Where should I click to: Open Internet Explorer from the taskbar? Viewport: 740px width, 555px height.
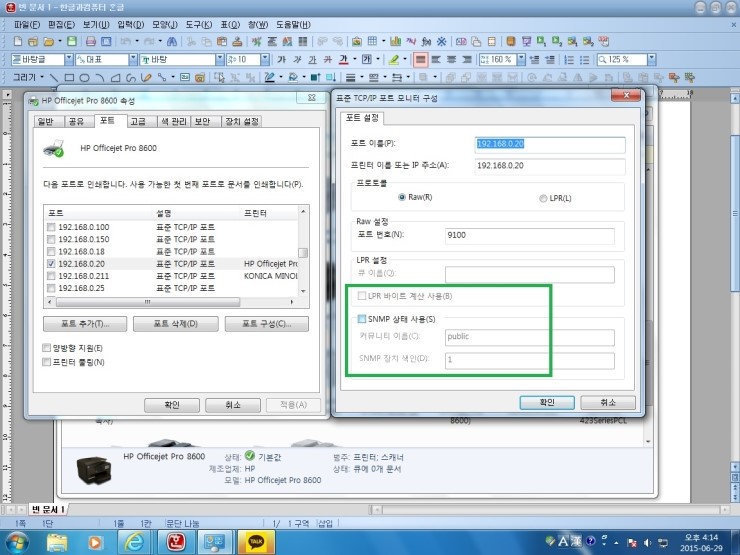tap(132, 541)
